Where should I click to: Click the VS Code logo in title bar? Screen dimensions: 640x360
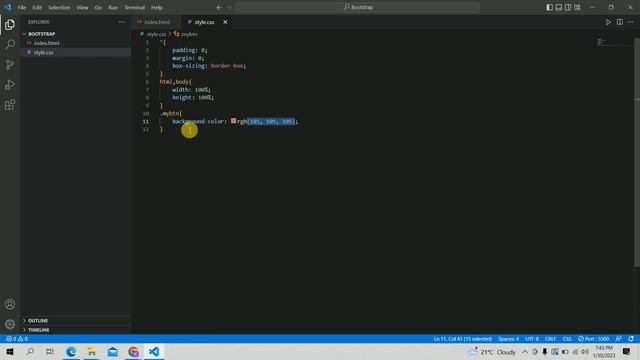7,7
